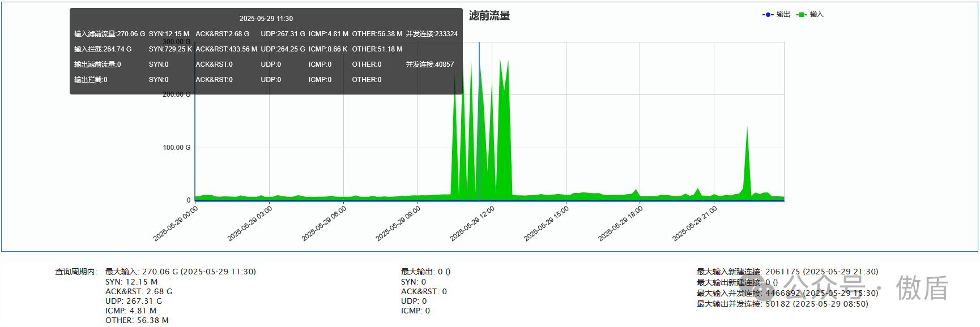This screenshot has height=327, width=980.
Task: Click the blue 输出 legend marker
Action: (768, 15)
